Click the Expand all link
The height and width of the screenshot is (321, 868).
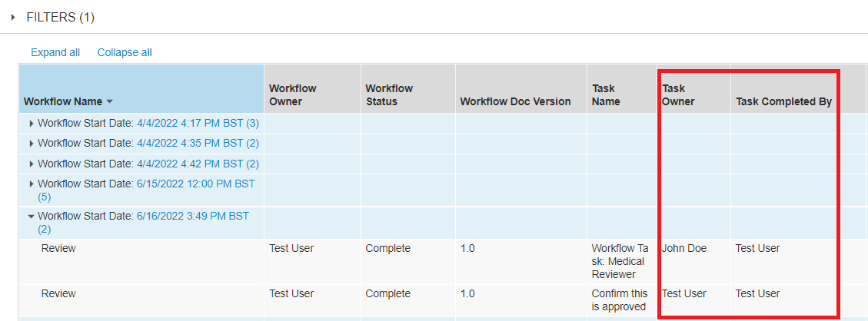click(x=55, y=52)
